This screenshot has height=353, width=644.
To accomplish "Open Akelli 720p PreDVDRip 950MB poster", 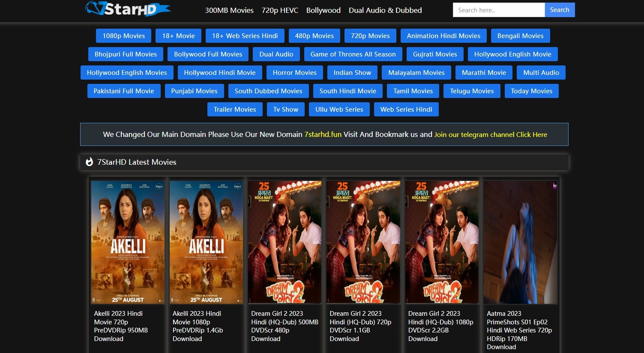I will click(x=128, y=242).
